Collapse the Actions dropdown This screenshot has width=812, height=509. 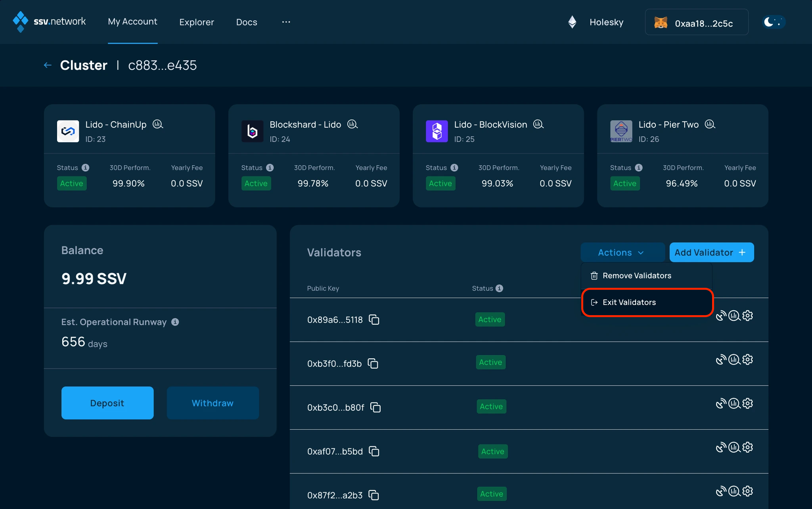click(622, 253)
